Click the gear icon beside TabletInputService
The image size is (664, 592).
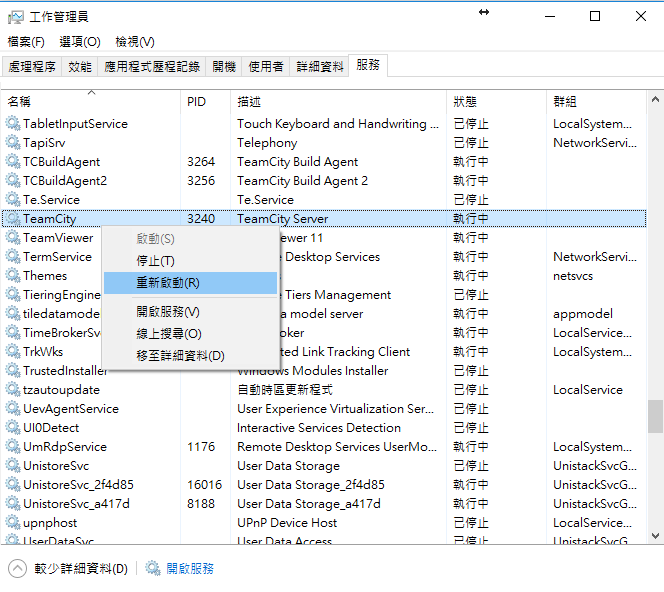(x=13, y=124)
